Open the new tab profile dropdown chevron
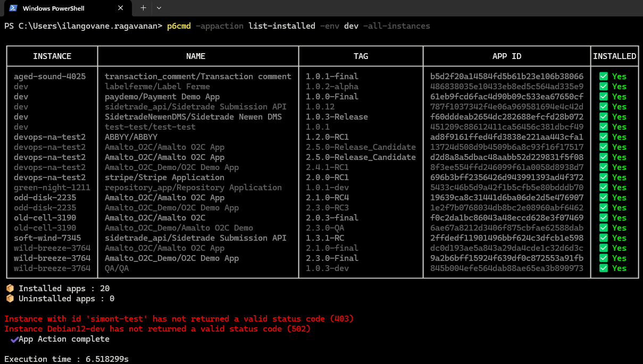The height and width of the screenshot is (364, 643). [x=159, y=8]
